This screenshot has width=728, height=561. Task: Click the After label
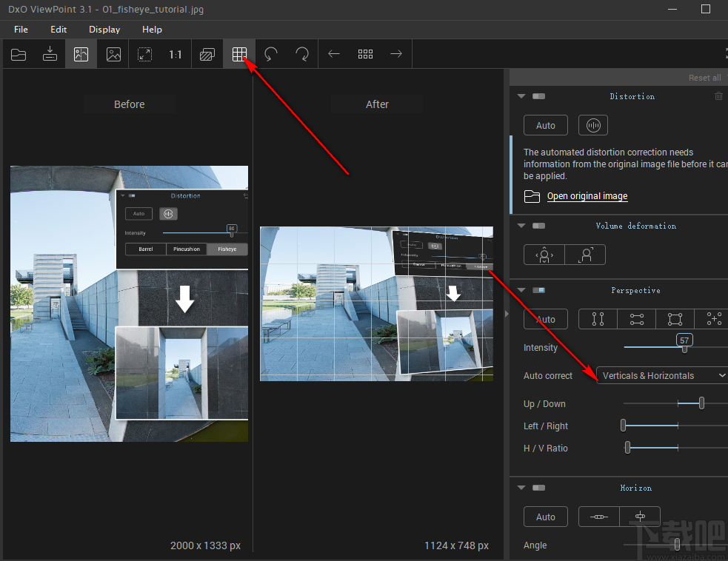(377, 104)
